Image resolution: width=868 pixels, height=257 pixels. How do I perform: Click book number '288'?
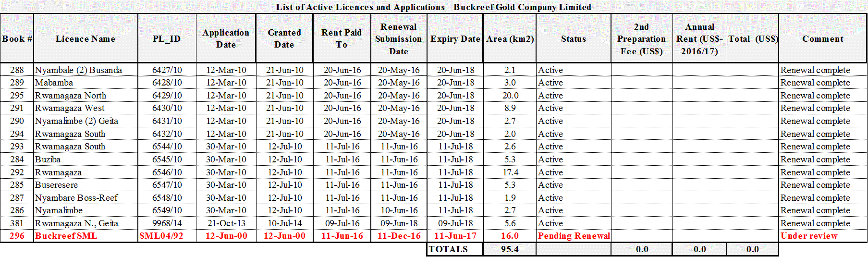(17, 70)
